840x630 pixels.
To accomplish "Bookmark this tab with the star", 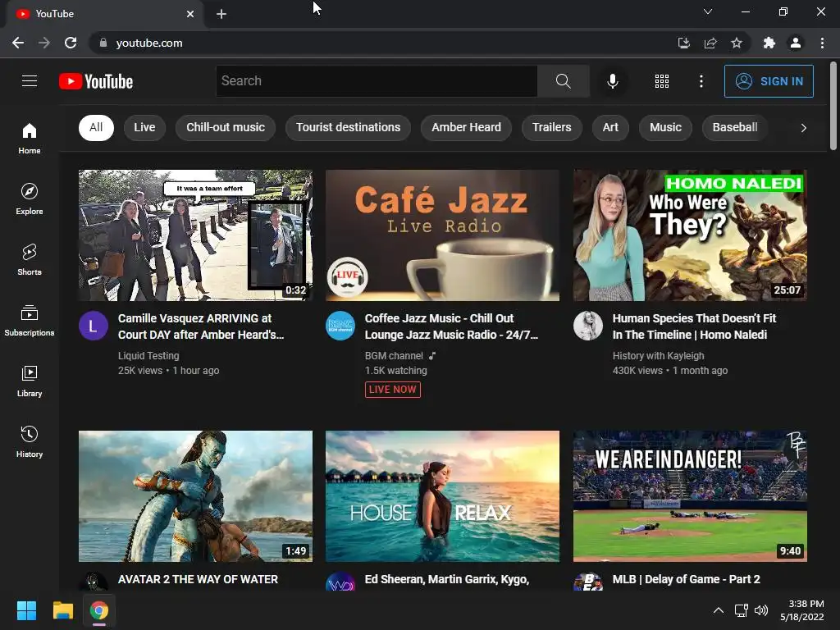I will tap(737, 43).
